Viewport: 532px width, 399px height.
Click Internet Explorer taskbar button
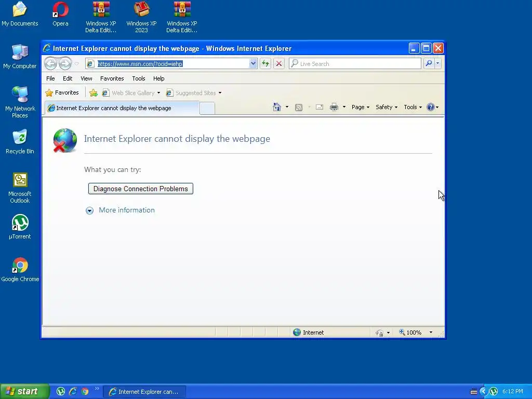coord(144,392)
